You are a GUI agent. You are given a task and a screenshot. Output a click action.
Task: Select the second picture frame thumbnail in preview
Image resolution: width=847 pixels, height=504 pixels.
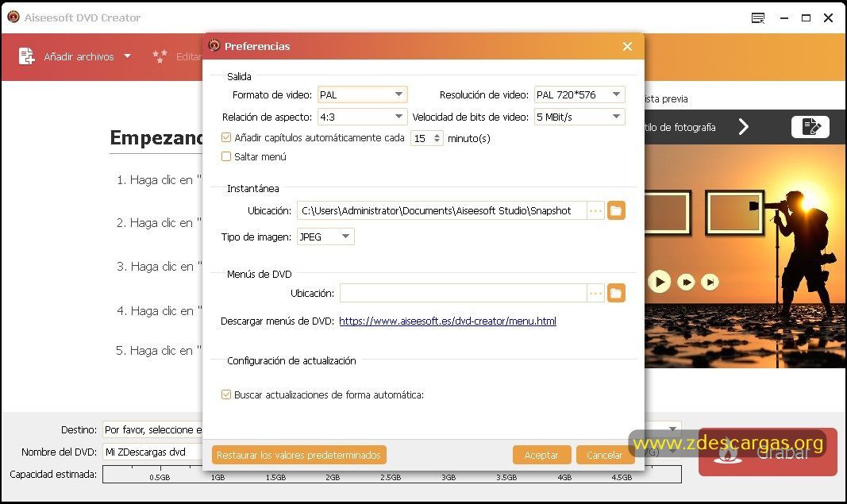[x=734, y=213]
